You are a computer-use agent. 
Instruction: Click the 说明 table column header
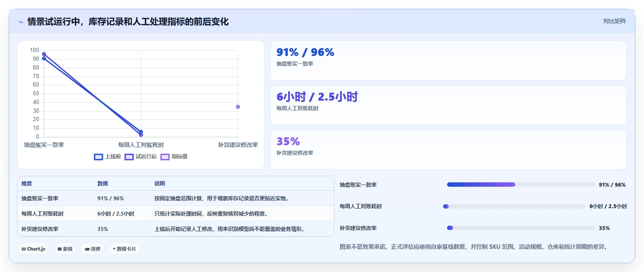click(160, 184)
